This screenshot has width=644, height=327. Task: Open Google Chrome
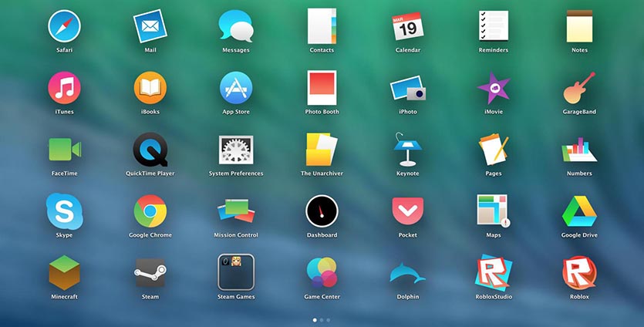point(150,211)
